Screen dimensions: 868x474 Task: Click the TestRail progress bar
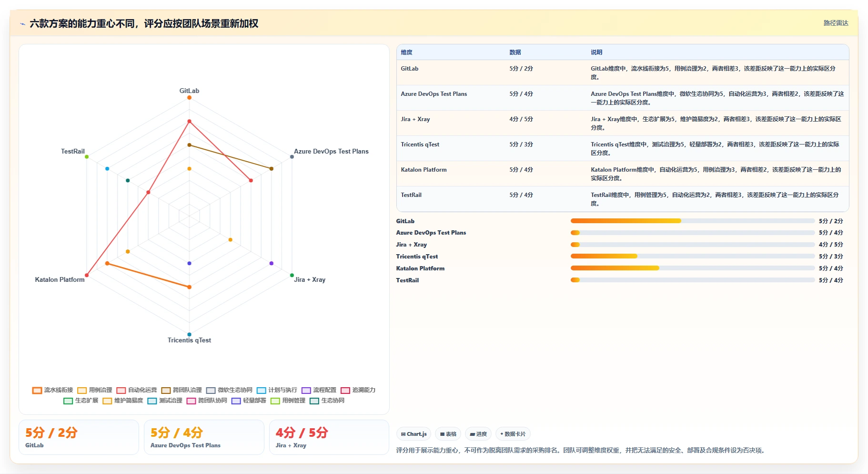[693, 280]
